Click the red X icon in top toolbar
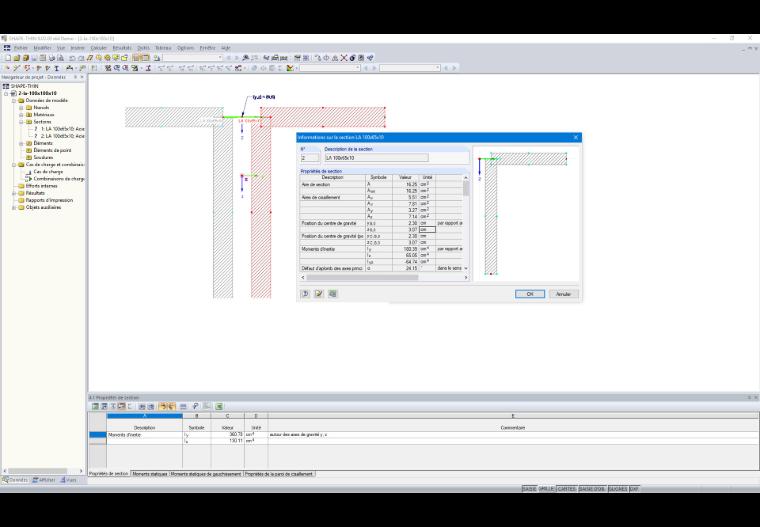 pyautogui.click(x=344, y=58)
